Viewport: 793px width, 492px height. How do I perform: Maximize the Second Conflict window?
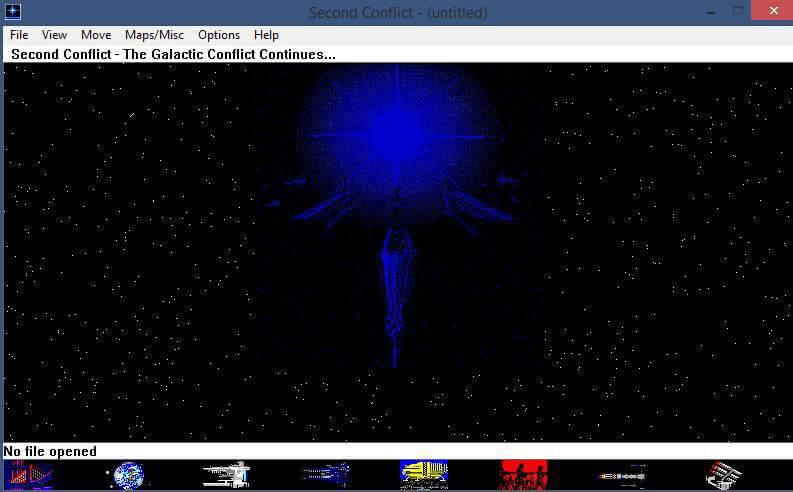click(739, 11)
